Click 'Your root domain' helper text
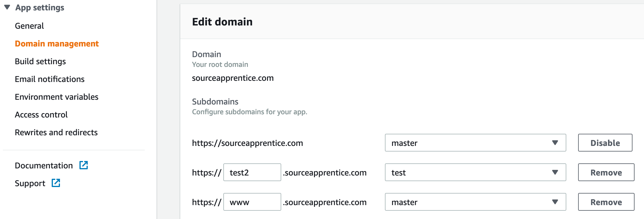This screenshot has height=219, width=644. 220,65
